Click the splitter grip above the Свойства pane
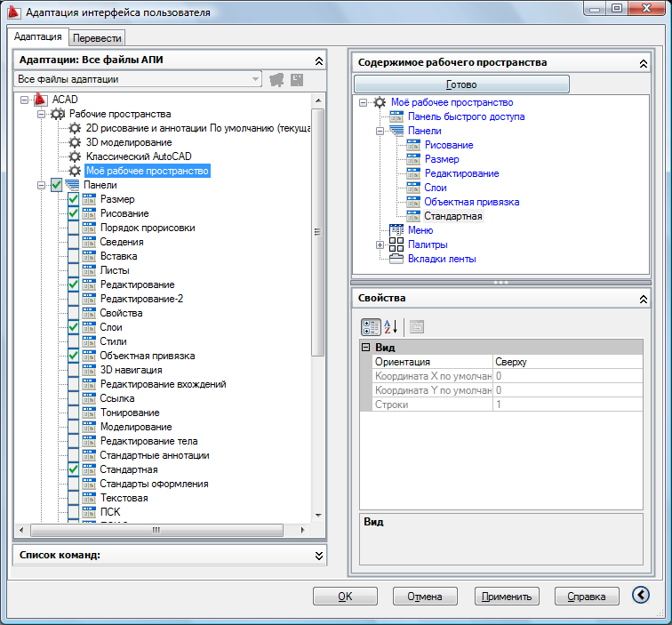The image size is (672, 625). pyautogui.click(x=500, y=283)
